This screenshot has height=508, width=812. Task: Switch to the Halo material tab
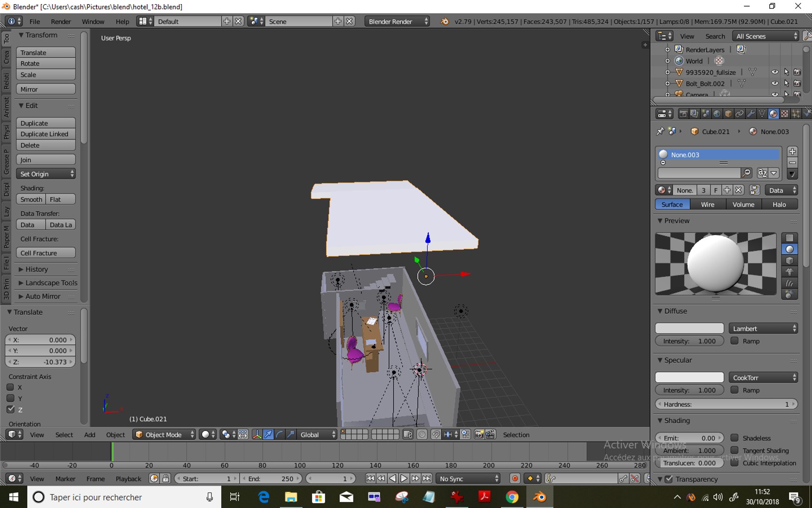click(780, 204)
